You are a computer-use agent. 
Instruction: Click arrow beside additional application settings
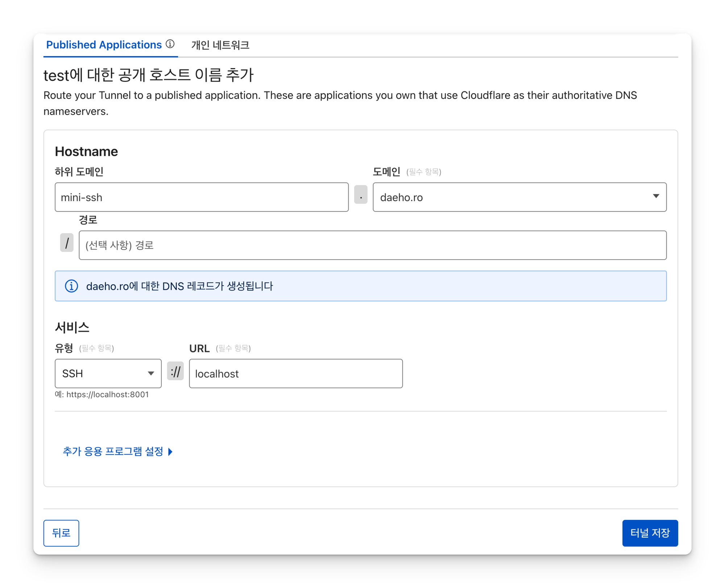(170, 452)
